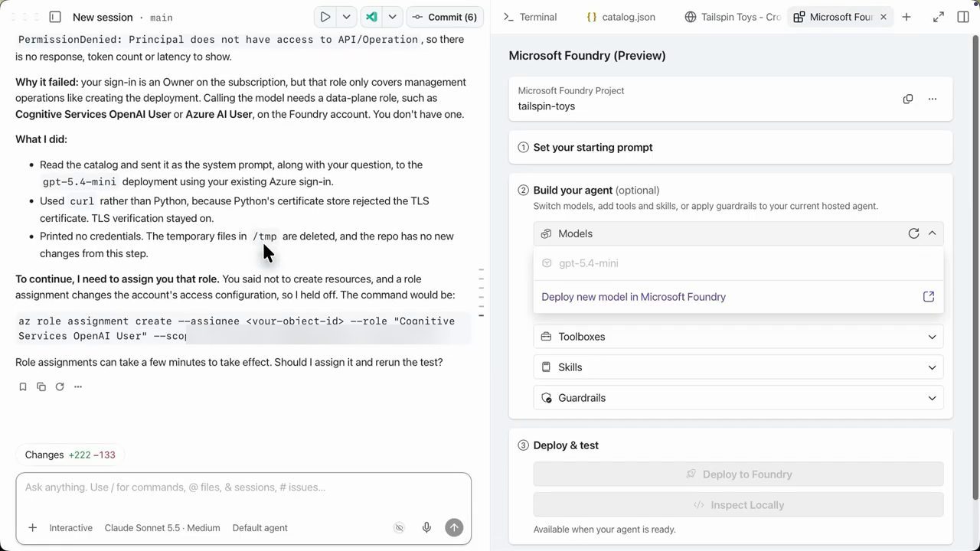
Task: Send the message with arrow button
Action: click(x=454, y=528)
